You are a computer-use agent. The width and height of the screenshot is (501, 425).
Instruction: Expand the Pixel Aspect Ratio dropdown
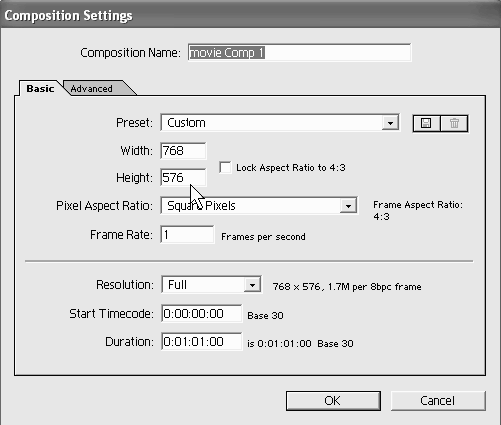point(348,206)
